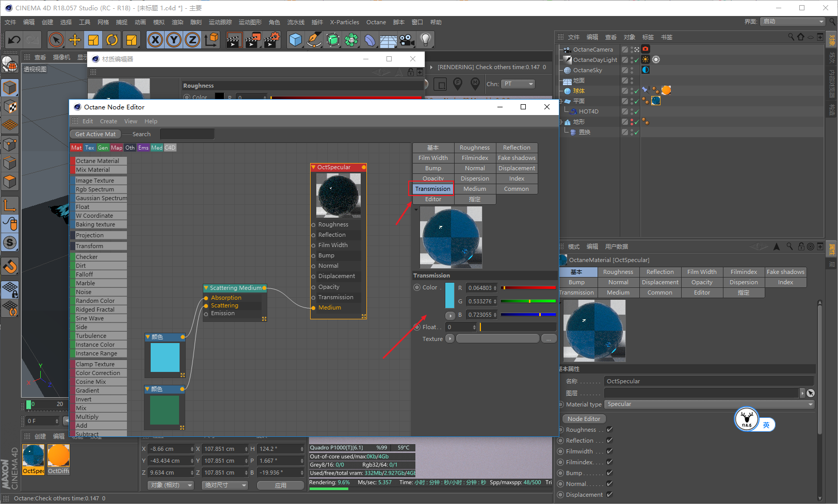Click the Texture browse ellipsis button
The width and height of the screenshot is (838, 504).
(549, 338)
